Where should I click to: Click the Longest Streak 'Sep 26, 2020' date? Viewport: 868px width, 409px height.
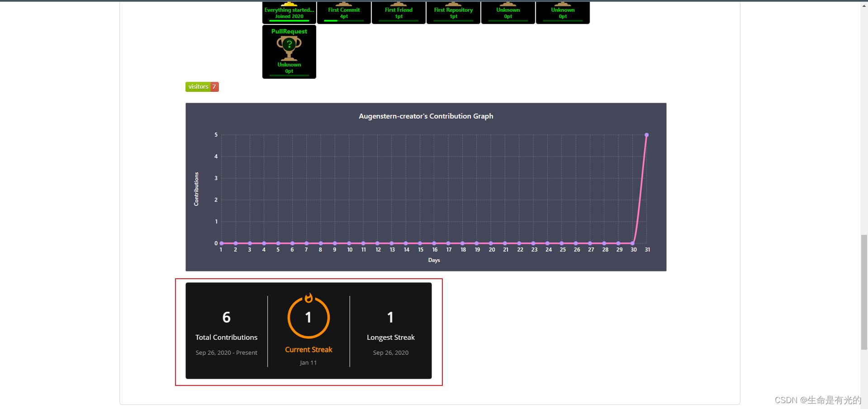pyautogui.click(x=391, y=353)
